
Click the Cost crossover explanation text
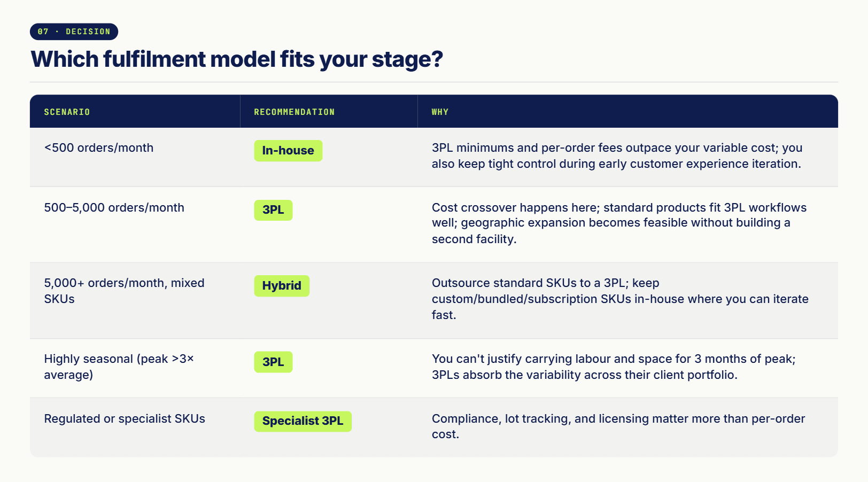(619, 223)
